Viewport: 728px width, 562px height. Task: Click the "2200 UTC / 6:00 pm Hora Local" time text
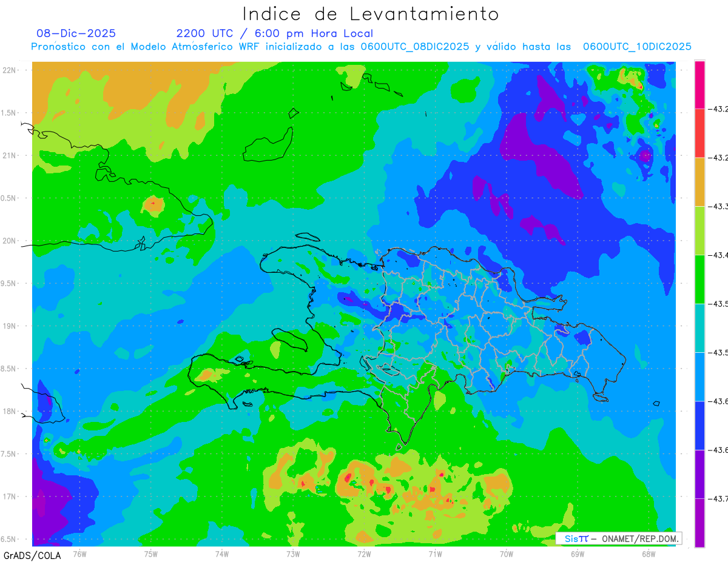pos(275,33)
